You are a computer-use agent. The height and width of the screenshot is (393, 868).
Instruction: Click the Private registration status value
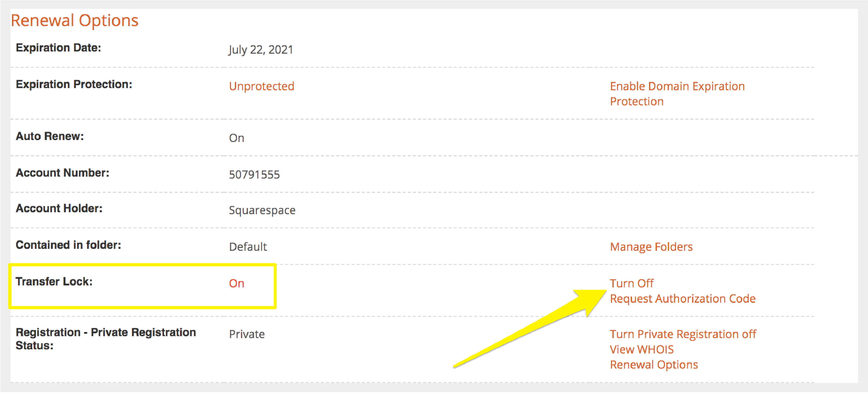tap(247, 334)
